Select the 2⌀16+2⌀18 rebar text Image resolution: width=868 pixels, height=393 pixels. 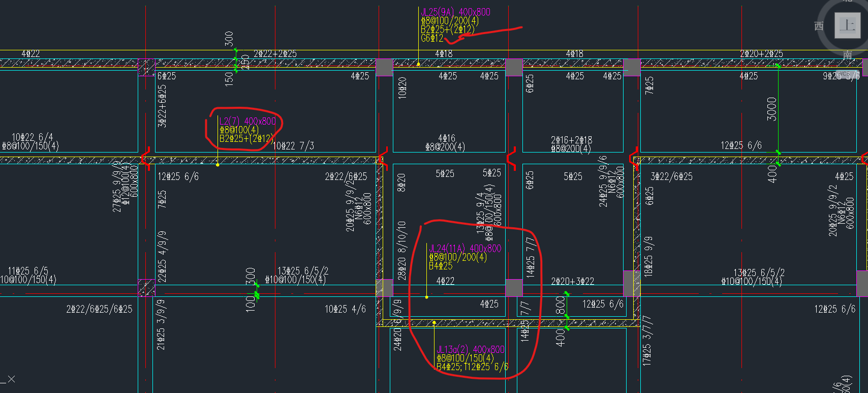pyautogui.click(x=571, y=140)
